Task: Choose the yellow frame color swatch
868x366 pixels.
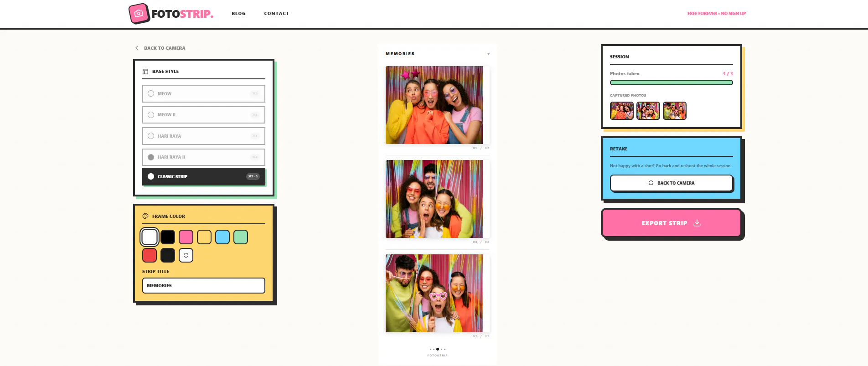Action: pyautogui.click(x=204, y=237)
